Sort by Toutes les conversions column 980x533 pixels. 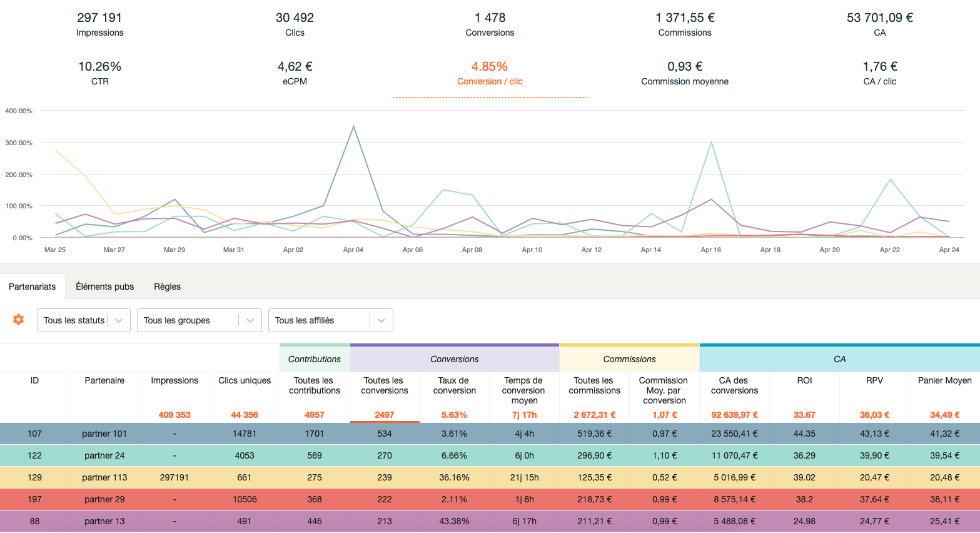[x=385, y=385]
